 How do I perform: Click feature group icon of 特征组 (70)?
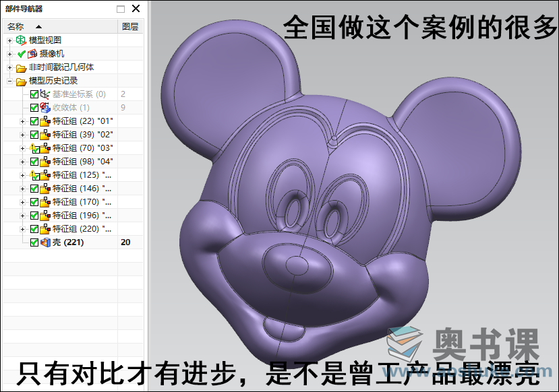(x=45, y=148)
